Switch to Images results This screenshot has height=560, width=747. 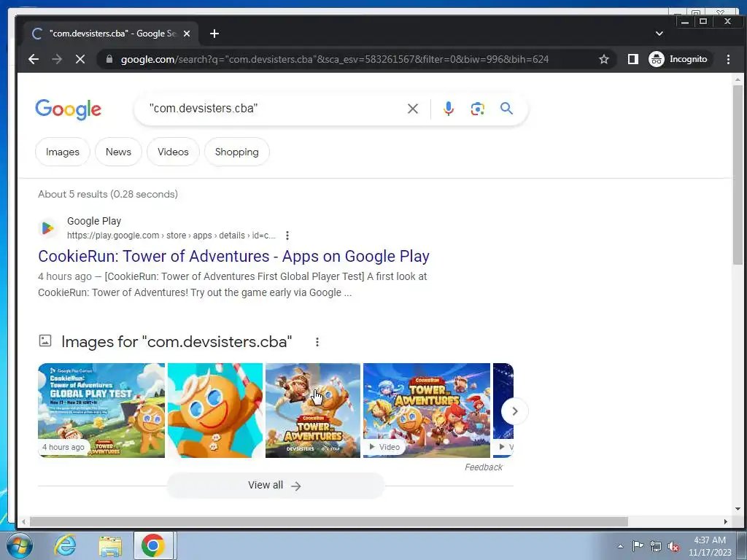pos(63,152)
